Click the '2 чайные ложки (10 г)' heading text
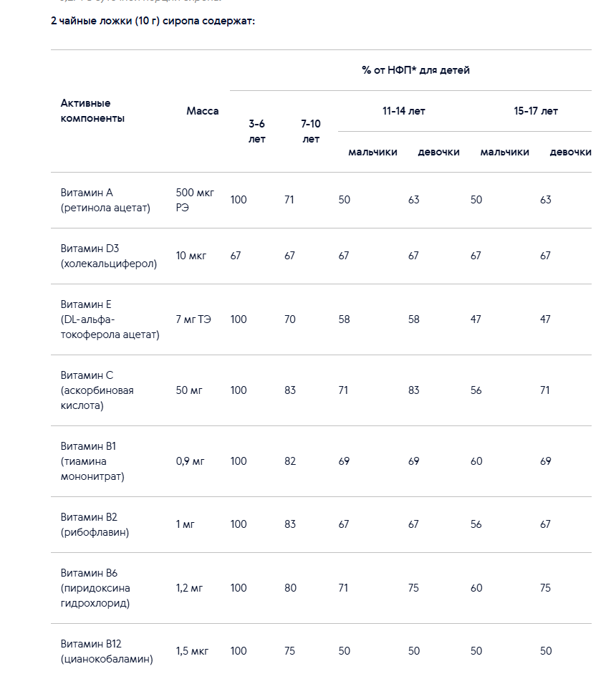 pos(105,21)
